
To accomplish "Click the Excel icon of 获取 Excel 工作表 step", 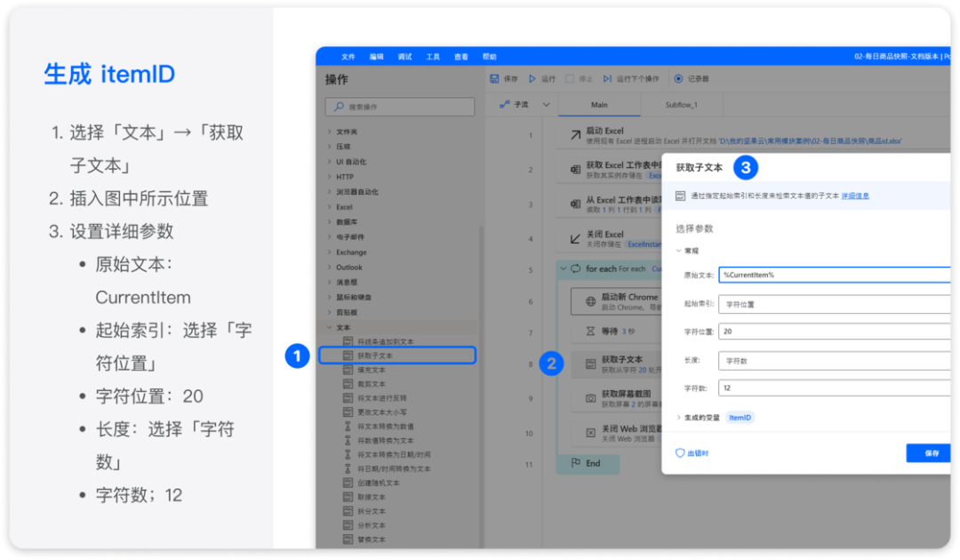I will click(x=575, y=170).
